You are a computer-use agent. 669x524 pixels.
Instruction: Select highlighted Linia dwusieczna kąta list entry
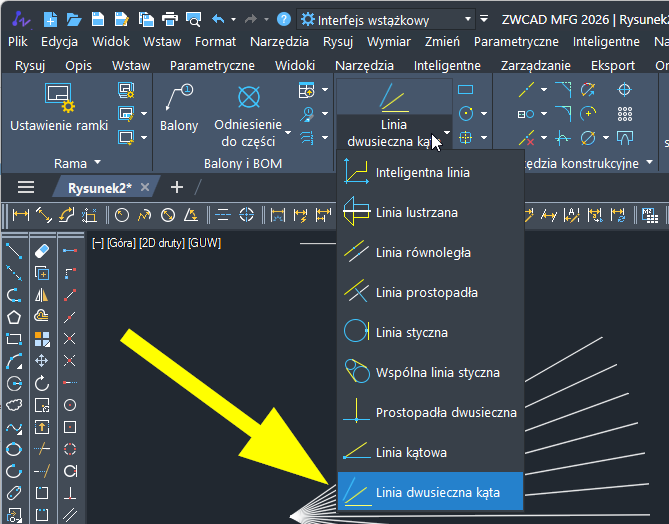click(437, 492)
